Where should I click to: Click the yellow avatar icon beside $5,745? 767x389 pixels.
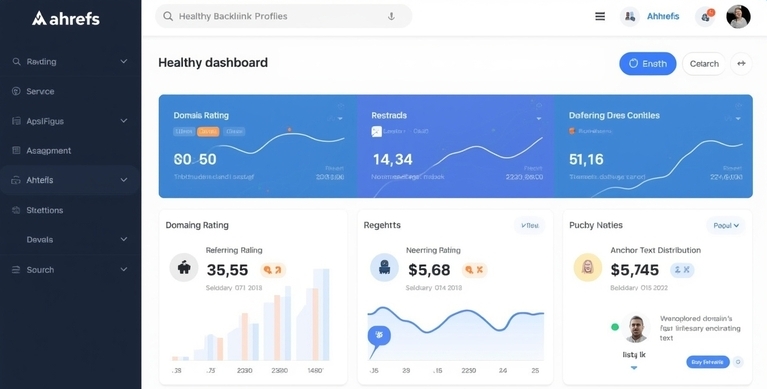point(587,267)
